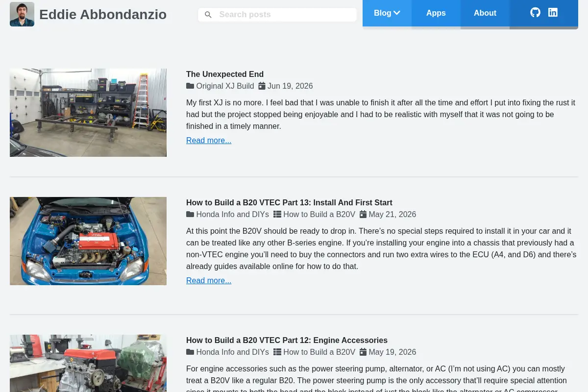Expand the Blog dropdown menu

387,13
